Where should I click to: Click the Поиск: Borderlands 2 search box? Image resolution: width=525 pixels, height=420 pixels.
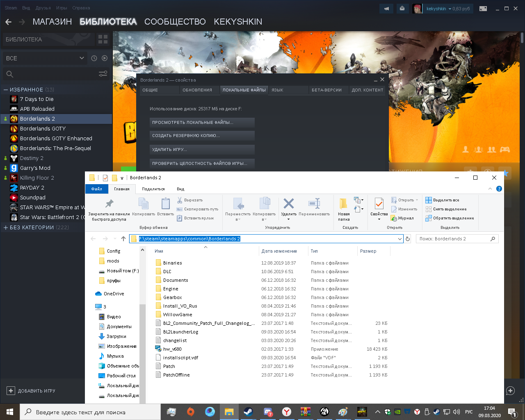pyautogui.click(x=457, y=239)
